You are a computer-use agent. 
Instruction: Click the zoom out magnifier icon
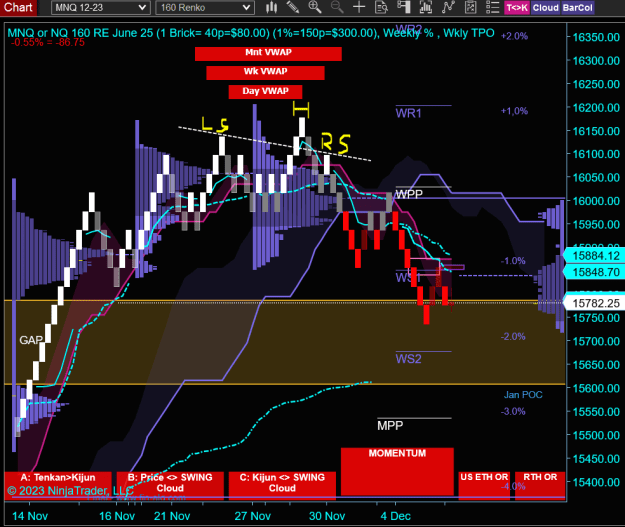pos(337,7)
